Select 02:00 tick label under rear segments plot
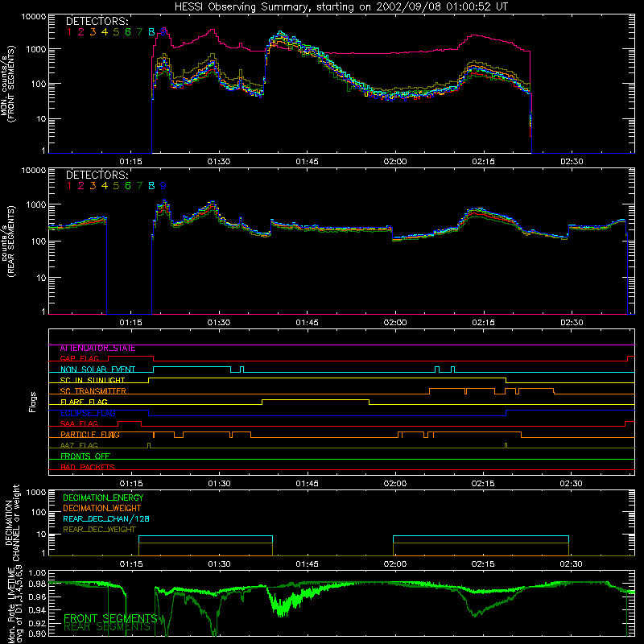Screen dimensions: 644x644 [395, 323]
